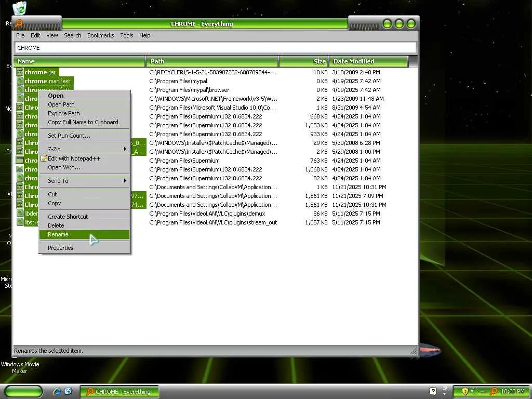
Task: Choose Open With... in the context menu
Action: pyautogui.click(x=84, y=167)
